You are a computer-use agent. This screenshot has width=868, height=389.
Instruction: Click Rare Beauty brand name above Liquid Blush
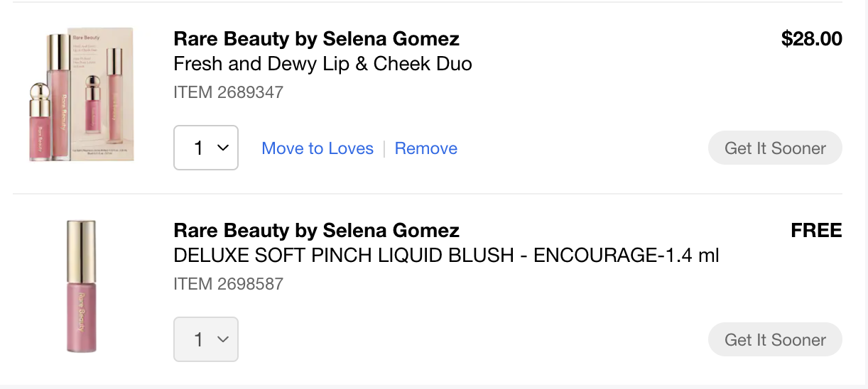pos(316,230)
